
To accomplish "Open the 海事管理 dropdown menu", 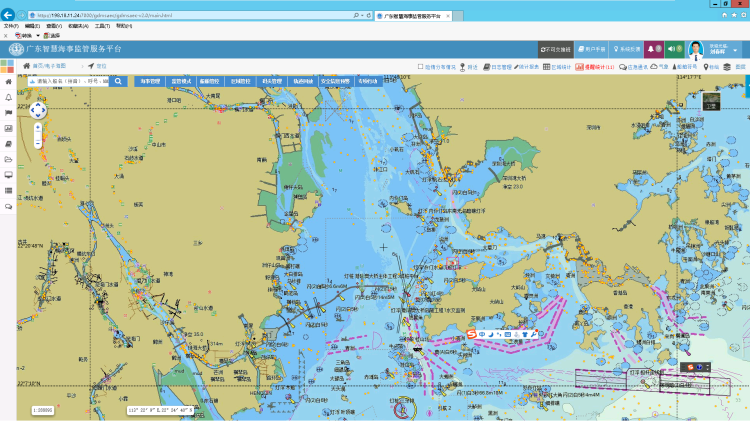I will coord(150,81).
